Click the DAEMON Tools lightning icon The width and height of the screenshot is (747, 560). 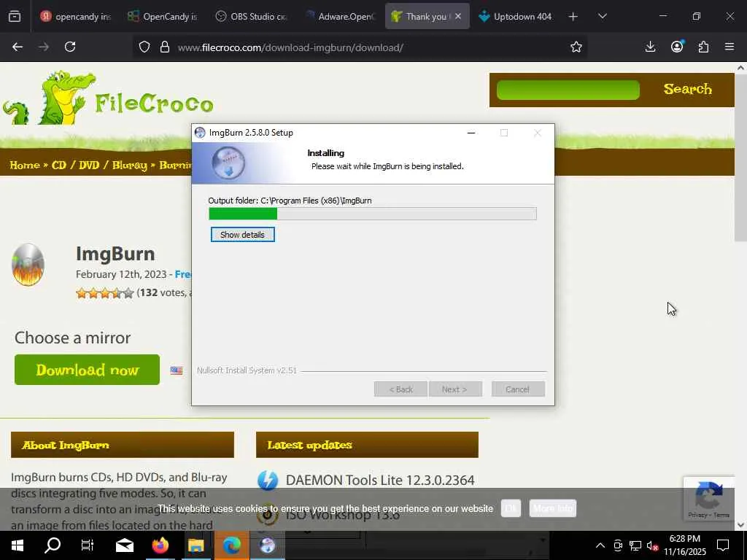pos(268,480)
